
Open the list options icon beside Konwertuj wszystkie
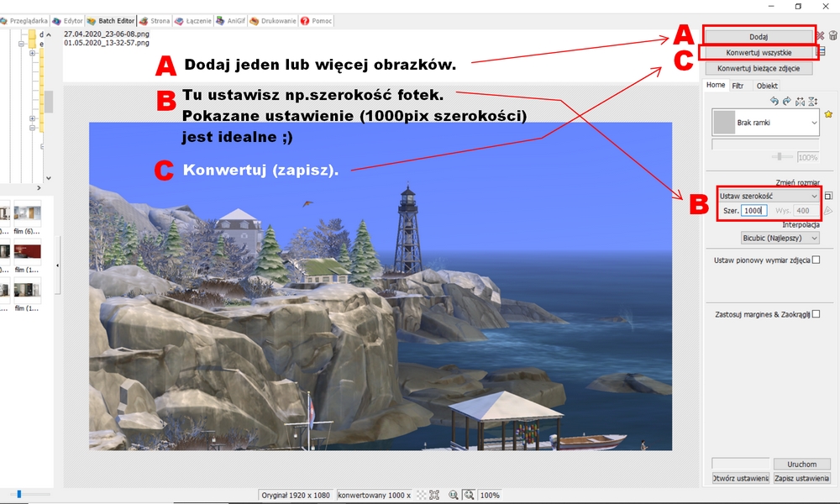[x=822, y=51]
